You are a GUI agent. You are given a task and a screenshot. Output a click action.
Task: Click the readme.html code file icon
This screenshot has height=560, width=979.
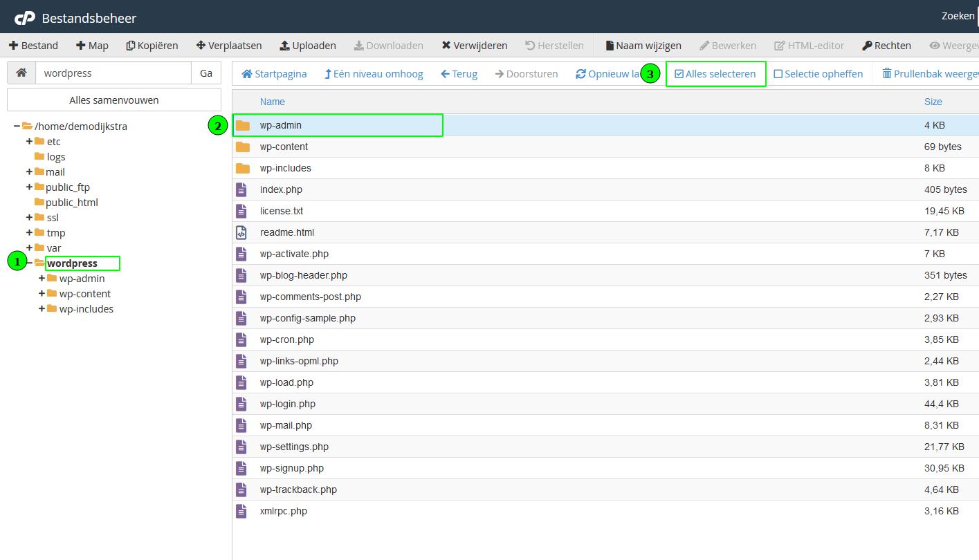[241, 232]
